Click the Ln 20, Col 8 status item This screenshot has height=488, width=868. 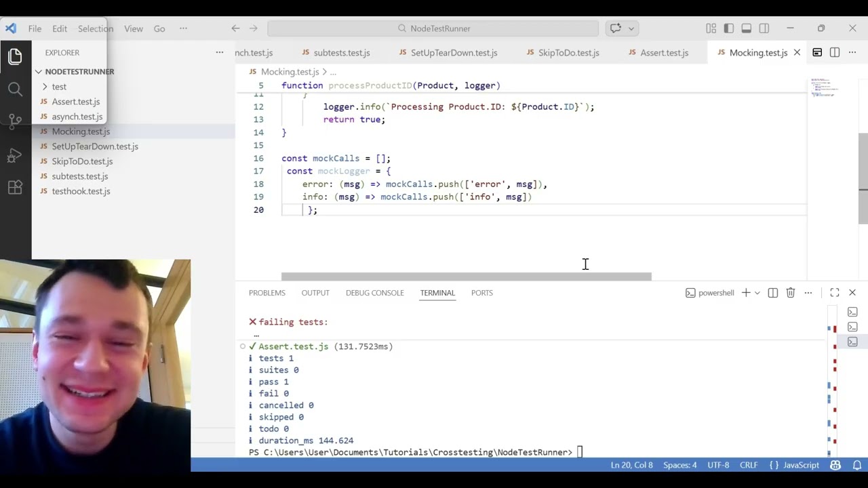click(x=631, y=465)
